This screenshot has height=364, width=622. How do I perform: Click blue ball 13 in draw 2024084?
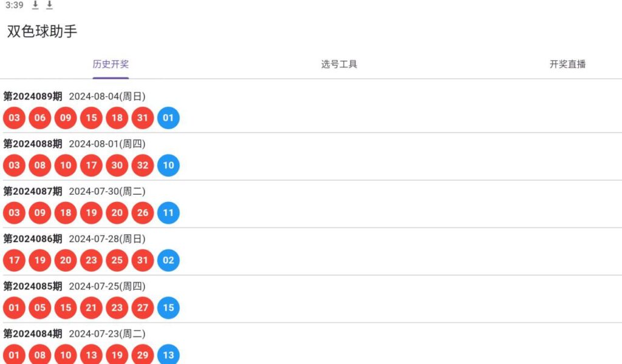coord(168,355)
